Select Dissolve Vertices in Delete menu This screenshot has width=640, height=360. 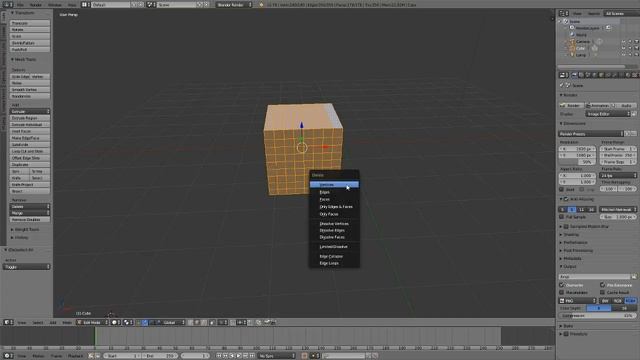[x=334, y=224]
